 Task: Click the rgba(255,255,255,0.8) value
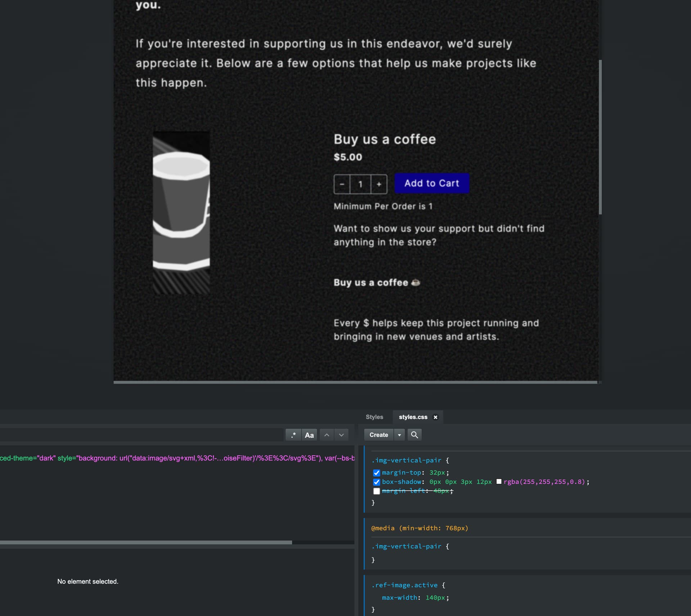[x=545, y=482]
